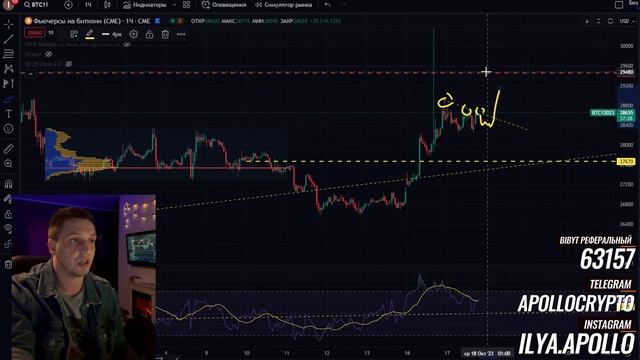Screen dimensions: 640x360
Task: Open the layout selector square icon
Action: coord(619,5)
